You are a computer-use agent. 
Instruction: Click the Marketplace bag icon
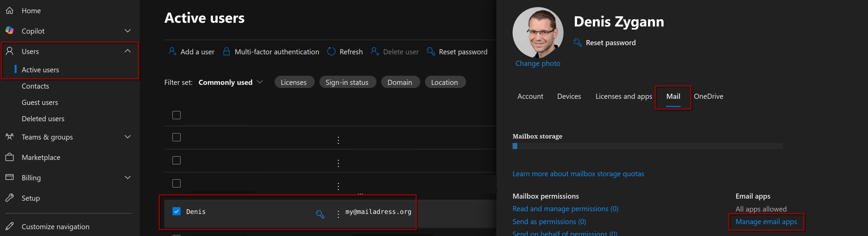(x=10, y=157)
